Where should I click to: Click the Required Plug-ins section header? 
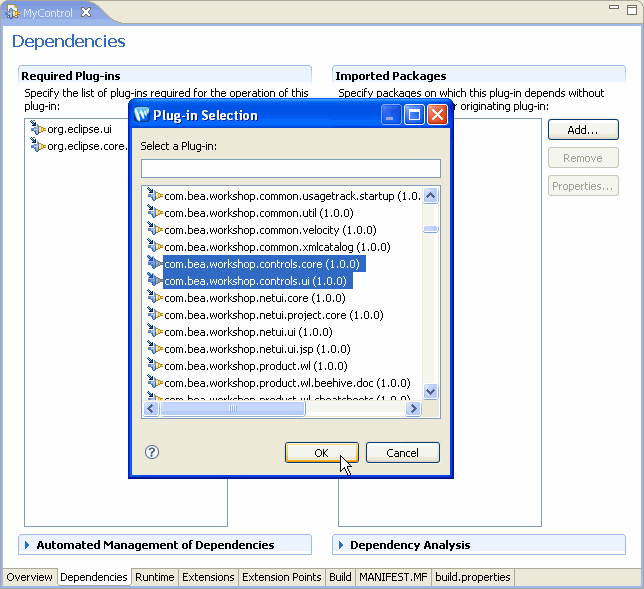click(x=71, y=76)
